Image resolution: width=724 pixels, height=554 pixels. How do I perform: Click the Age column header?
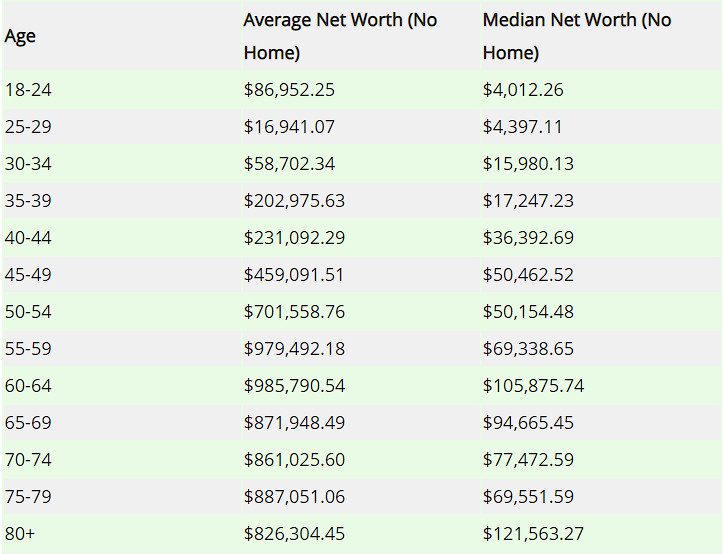click(20, 36)
